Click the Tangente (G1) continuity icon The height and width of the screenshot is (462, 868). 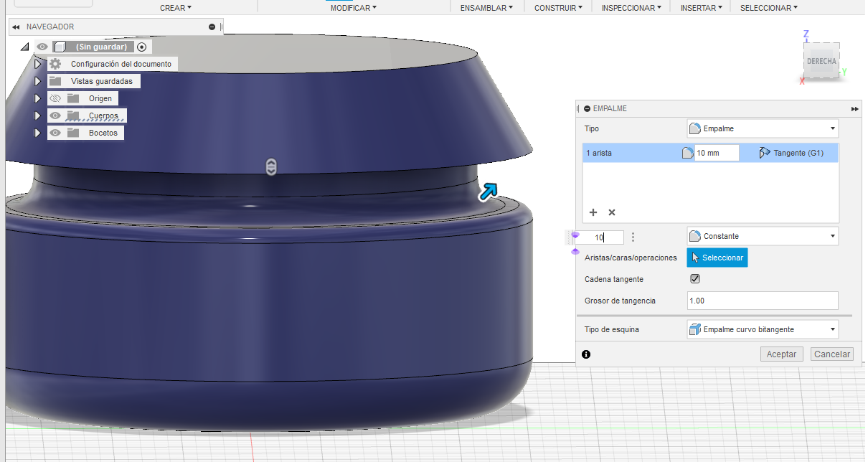765,153
